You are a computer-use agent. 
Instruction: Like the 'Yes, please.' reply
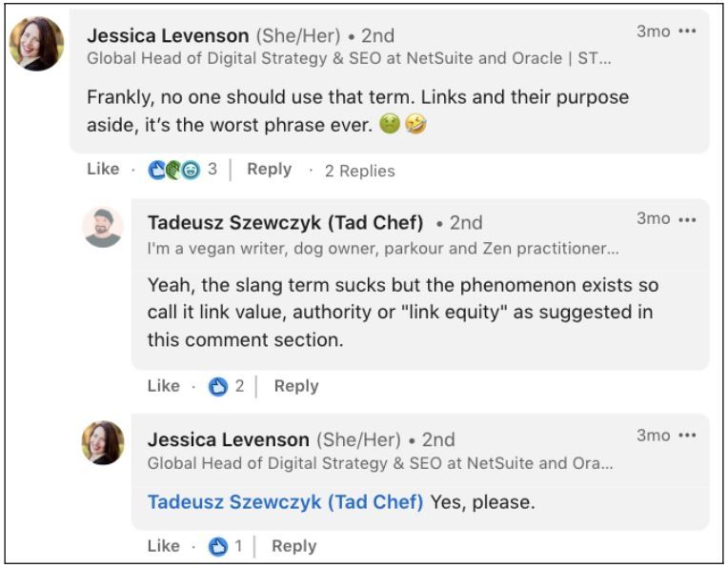tap(164, 546)
